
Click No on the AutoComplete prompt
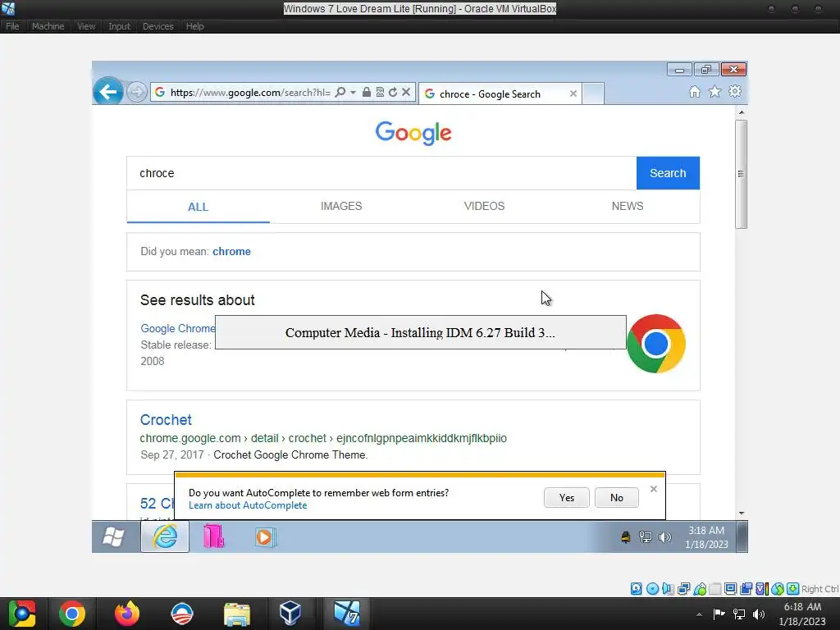tap(617, 498)
